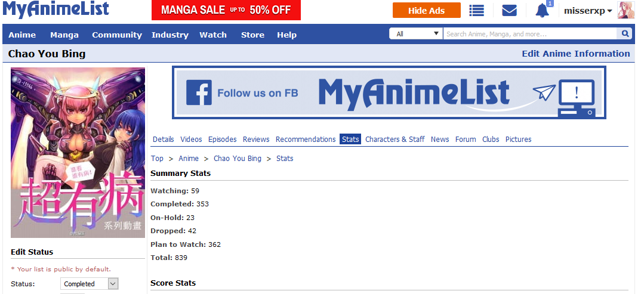
Task: Switch to the Characters & Staff tab
Action: tap(395, 140)
